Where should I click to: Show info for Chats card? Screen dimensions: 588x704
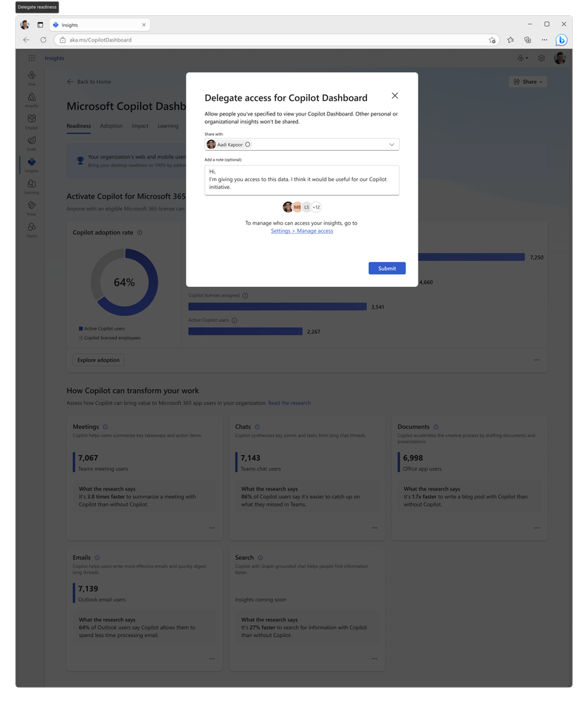(257, 427)
